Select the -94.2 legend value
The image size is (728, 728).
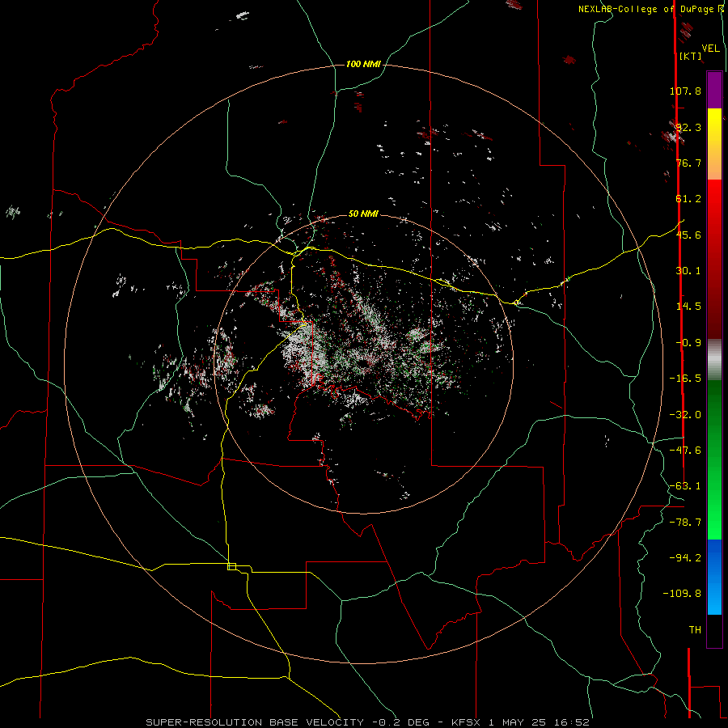(x=685, y=557)
